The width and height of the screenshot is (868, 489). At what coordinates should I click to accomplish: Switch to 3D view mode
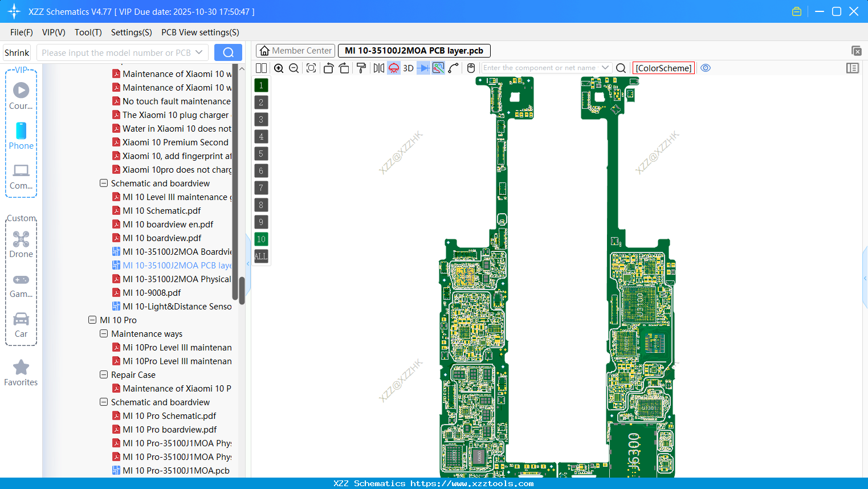(x=408, y=68)
